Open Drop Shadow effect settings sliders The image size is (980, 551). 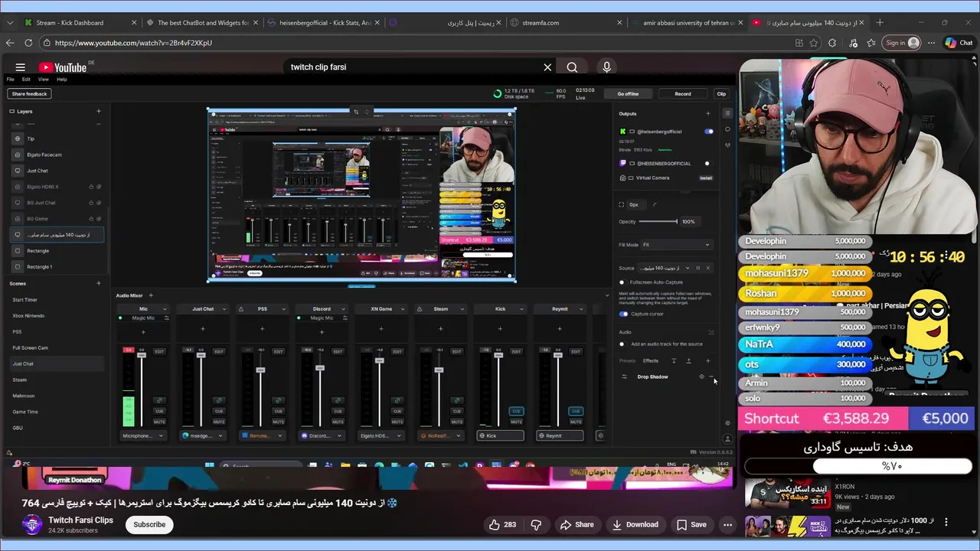tap(624, 377)
